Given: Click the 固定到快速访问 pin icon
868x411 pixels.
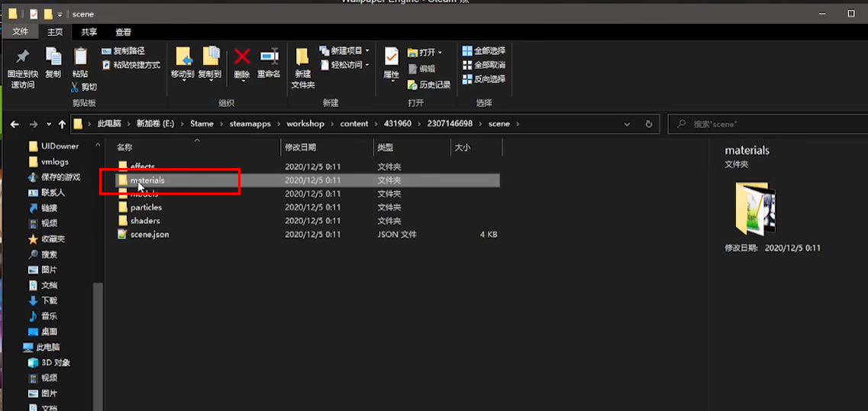Looking at the screenshot, I should [x=22, y=57].
